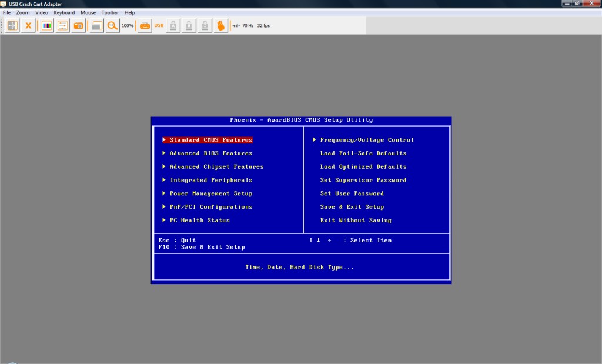The height and width of the screenshot is (364, 602).
Task: Click the 1:1 magnifier zoom icon
Action: [x=112, y=26]
